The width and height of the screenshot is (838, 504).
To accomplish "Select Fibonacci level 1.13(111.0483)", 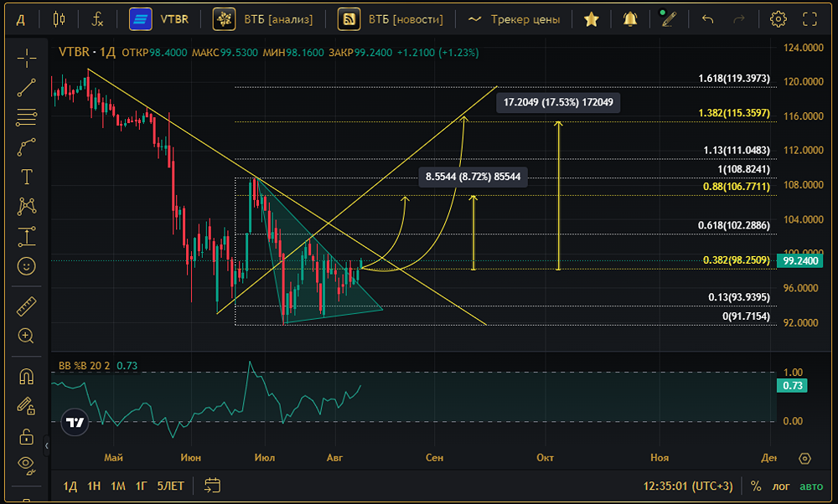I will point(737,150).
